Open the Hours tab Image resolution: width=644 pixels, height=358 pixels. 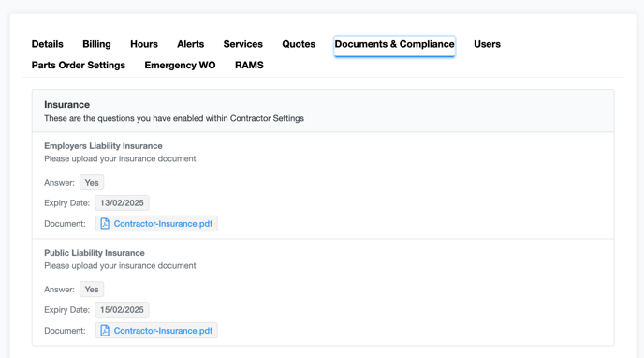tap(144, 44)
